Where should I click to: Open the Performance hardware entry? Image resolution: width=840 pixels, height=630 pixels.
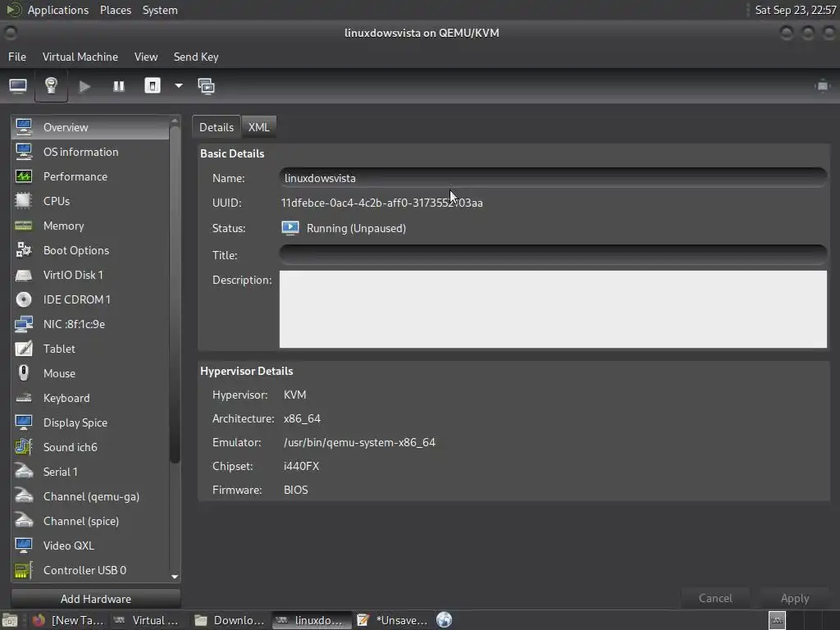point(90,177)
